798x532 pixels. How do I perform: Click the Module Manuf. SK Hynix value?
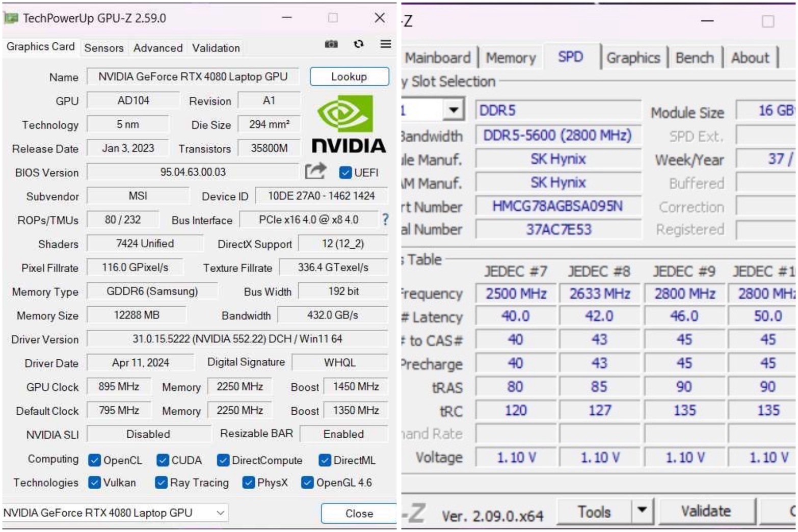(557, 158)
